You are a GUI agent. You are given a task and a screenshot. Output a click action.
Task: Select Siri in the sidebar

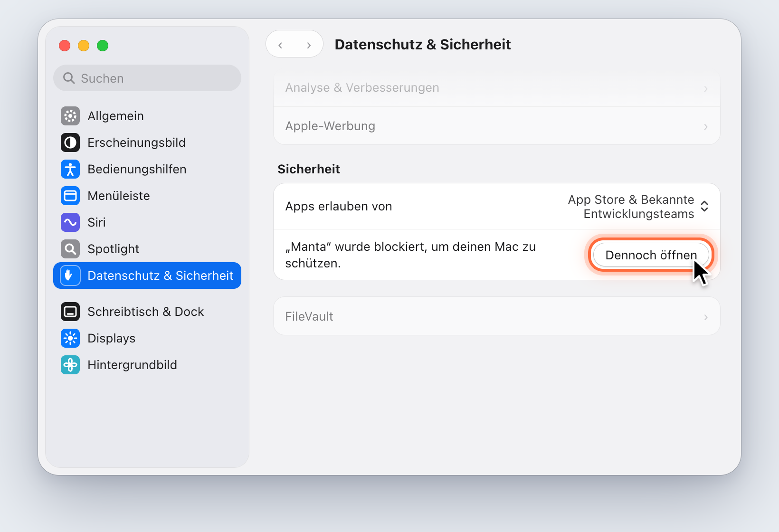tap(147, 222)
